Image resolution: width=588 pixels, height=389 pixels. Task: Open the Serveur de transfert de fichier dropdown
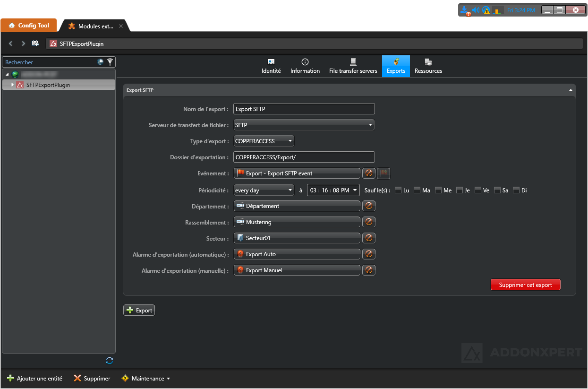(x=304, y=125)
